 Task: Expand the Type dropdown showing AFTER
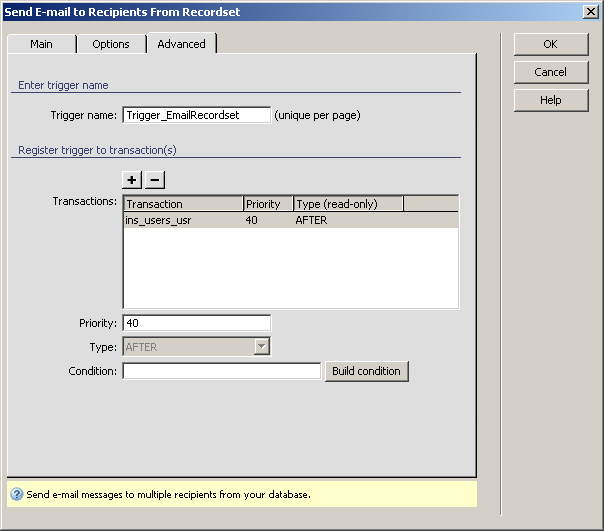click(x=262, y=347)
